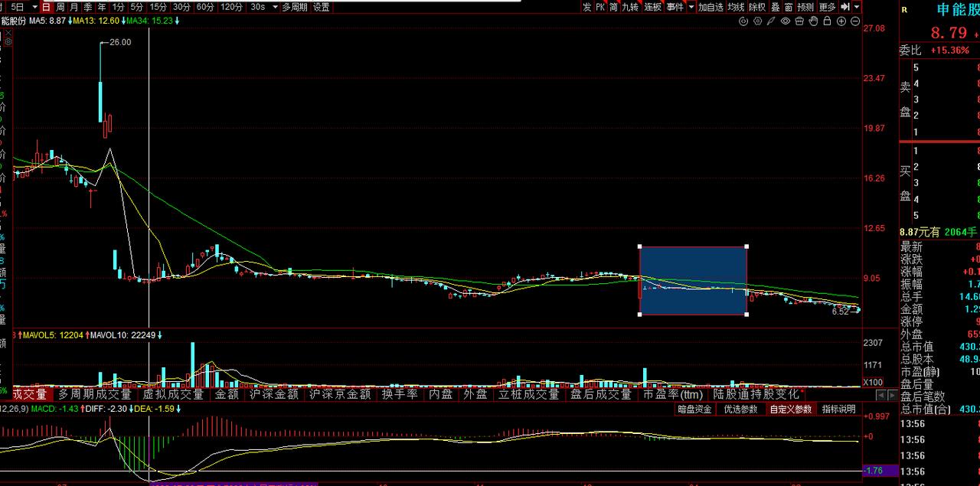Select the 换手率 indicator tab
The height and width of the screenshot is (486, 980).
coord(400,394)
